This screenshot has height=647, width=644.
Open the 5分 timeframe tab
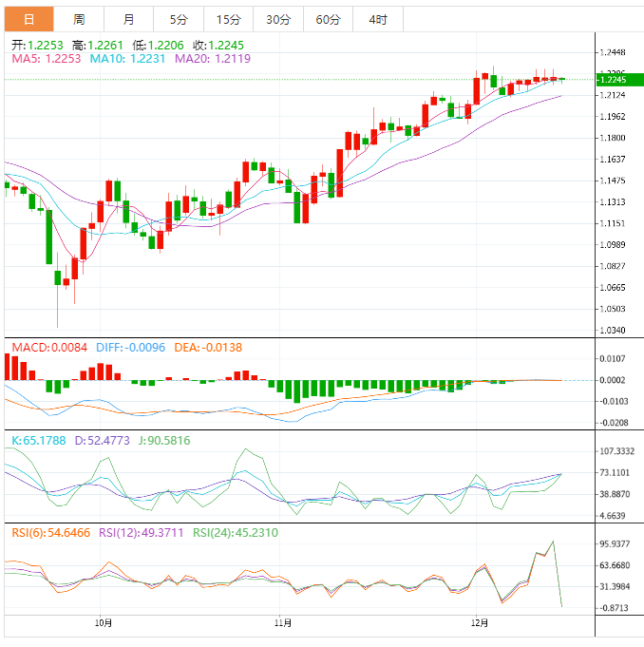[179, 19]
